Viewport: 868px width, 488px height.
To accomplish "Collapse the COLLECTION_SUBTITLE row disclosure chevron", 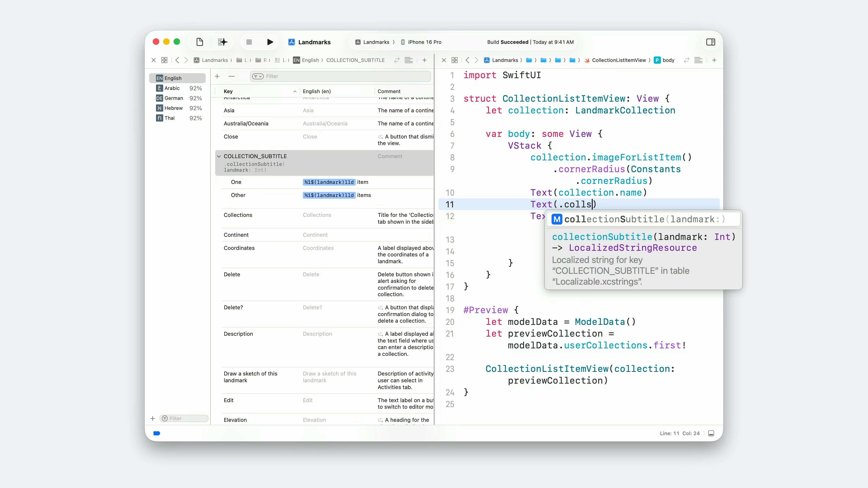I will tap(219, 156).
